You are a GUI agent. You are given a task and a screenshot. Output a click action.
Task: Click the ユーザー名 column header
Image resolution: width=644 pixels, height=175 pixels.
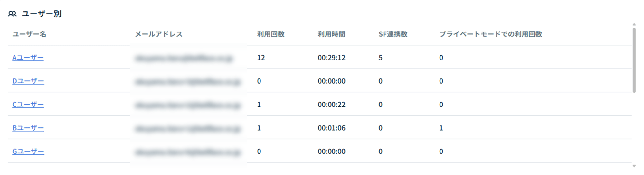tap(29, 34)
